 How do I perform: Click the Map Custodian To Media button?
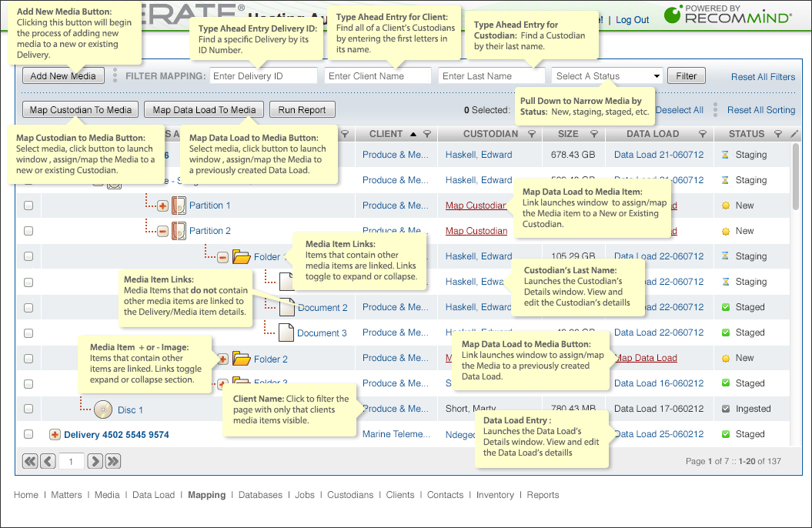pyautogui.click(x=80, y=110)
